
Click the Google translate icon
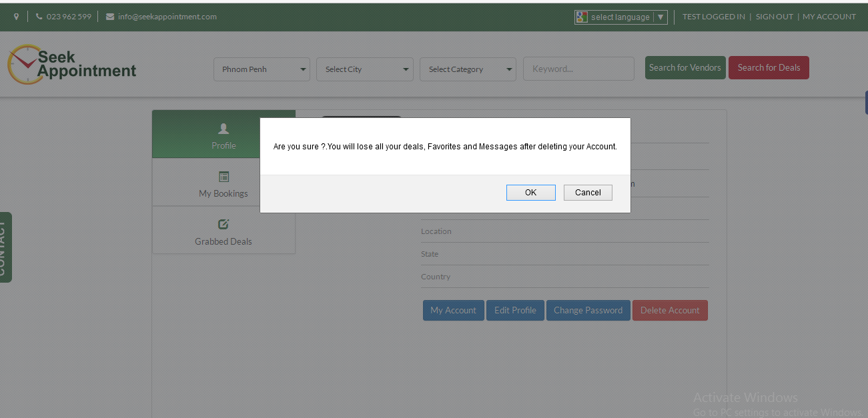tap(582, 17)
